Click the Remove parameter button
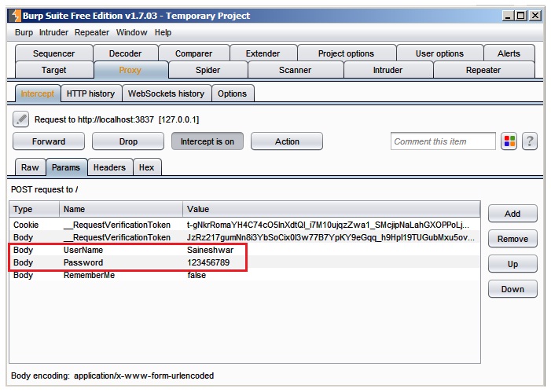The height and width of the screenshot is (392, 551). 512,239
